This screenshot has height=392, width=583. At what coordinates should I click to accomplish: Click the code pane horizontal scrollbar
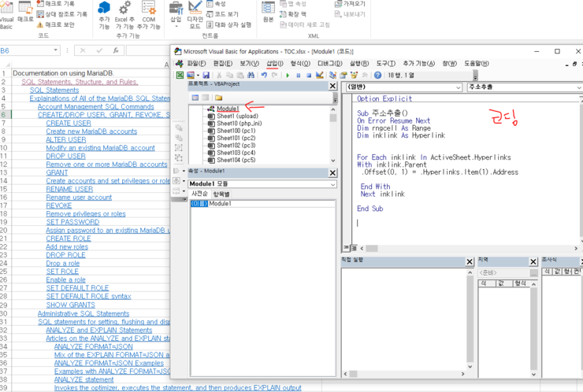469,248
